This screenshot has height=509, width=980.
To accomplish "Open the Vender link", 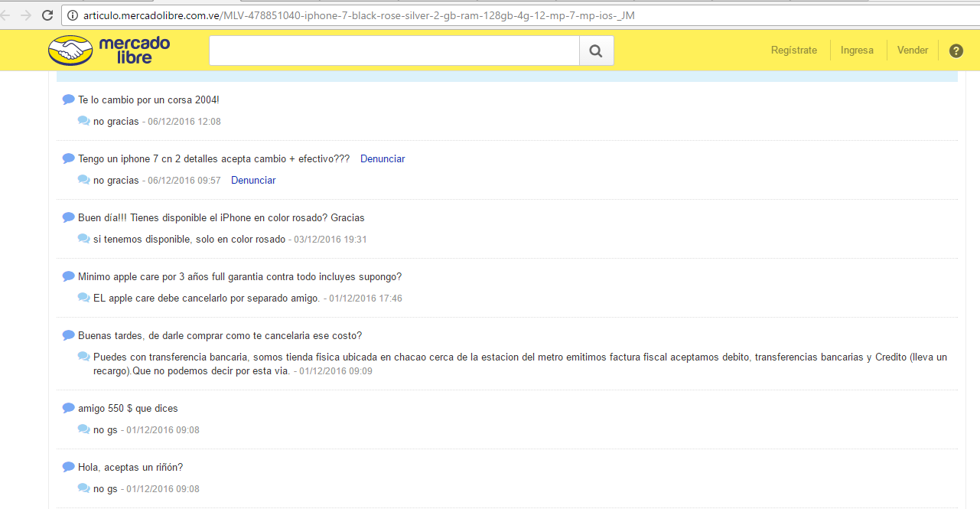I will tap(913, 51).
